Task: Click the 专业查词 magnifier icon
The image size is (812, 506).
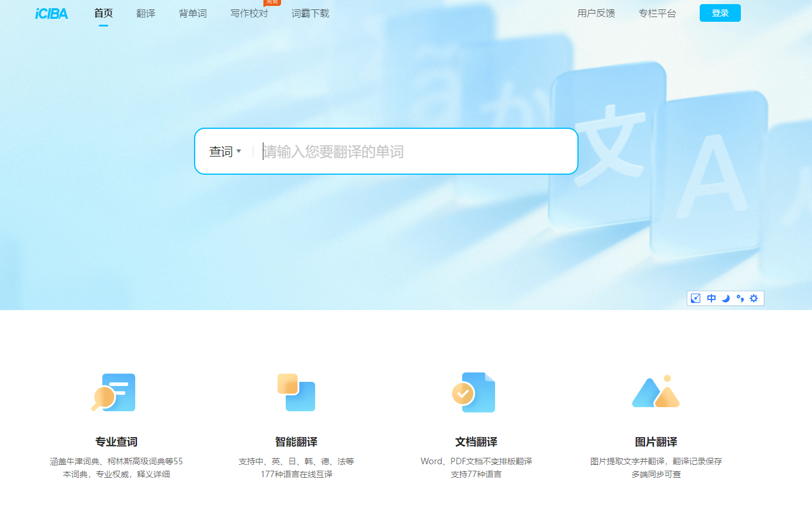Action: 113,392
